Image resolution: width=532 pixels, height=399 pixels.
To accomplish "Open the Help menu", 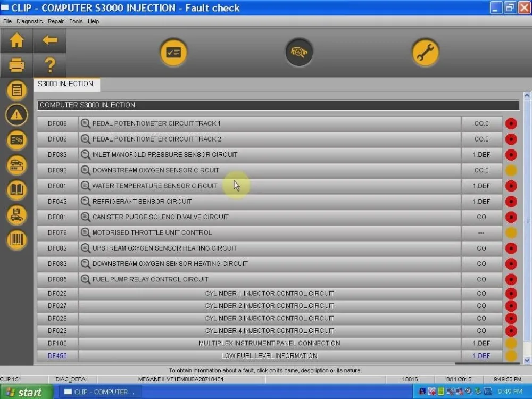I will coord(93,21).
